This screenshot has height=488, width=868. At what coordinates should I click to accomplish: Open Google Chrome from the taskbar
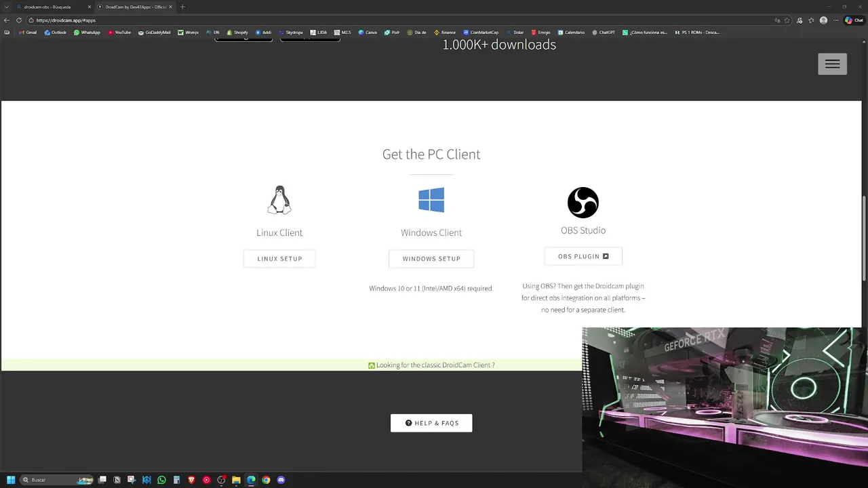[x=266, y=480]
